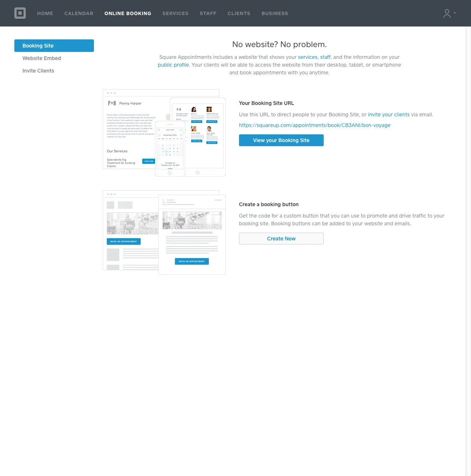Follow the 'services' link in description
This screenshot has width=471, height=476.
pos(307,57)
